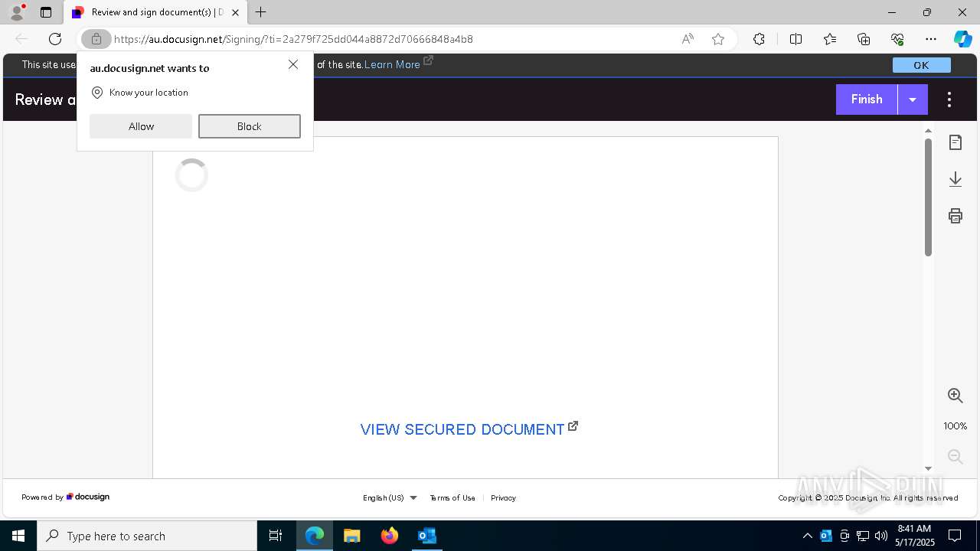Click the scrollbar down arrow
This screenshot has width=980, height=551.
928,468
